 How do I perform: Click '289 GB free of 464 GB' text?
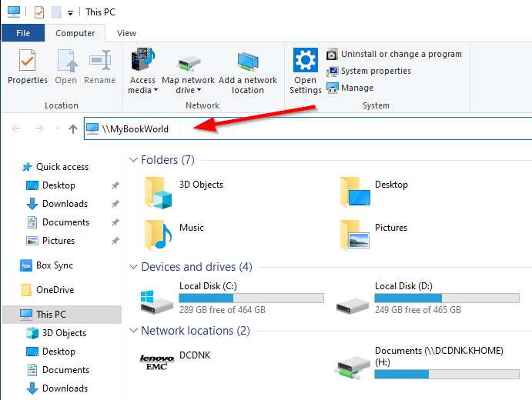point(223,310)
